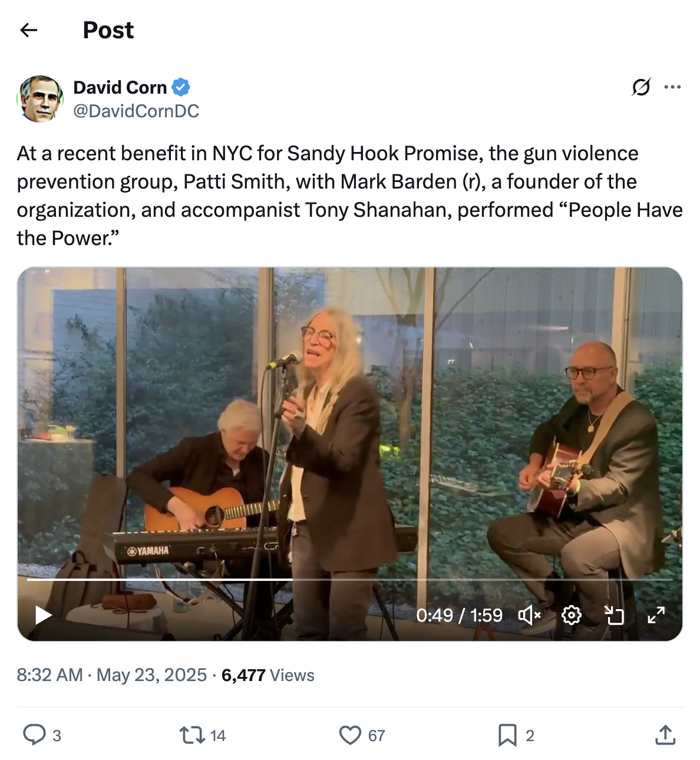Click David Corn's verified badge
Screen dimensions: 700x760
pos(181,87)
